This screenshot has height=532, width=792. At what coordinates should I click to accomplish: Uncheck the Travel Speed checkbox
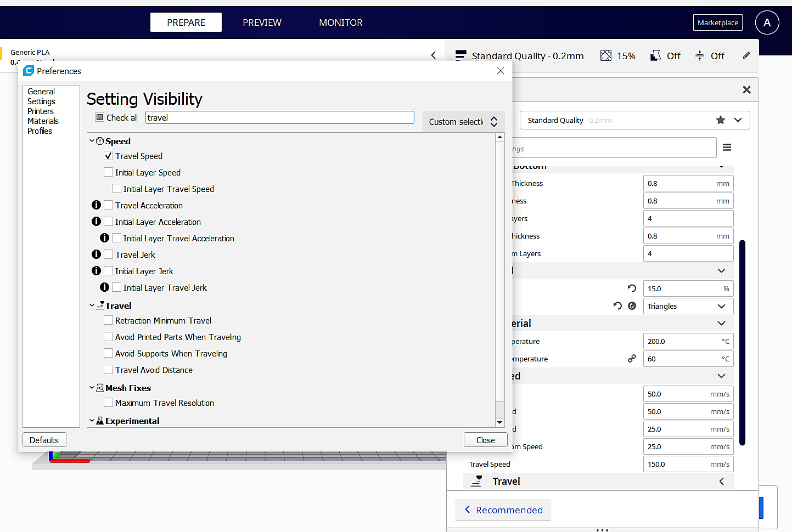[x=109, y=156]
